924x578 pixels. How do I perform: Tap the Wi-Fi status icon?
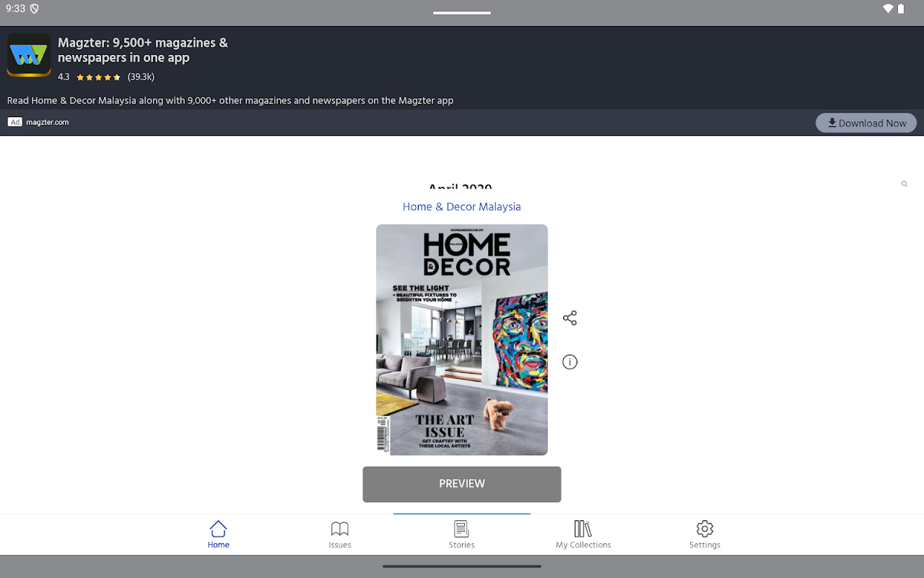pos(888,9)
